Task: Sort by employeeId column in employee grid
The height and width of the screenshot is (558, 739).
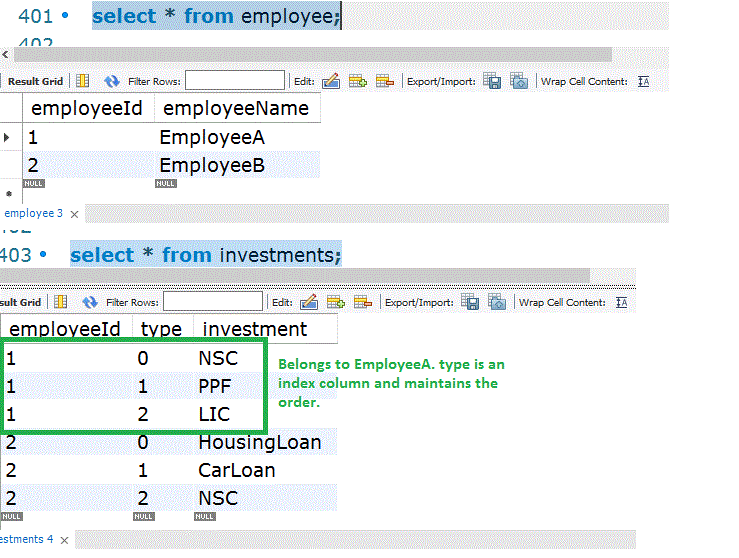Action: [x=88, y=108]
